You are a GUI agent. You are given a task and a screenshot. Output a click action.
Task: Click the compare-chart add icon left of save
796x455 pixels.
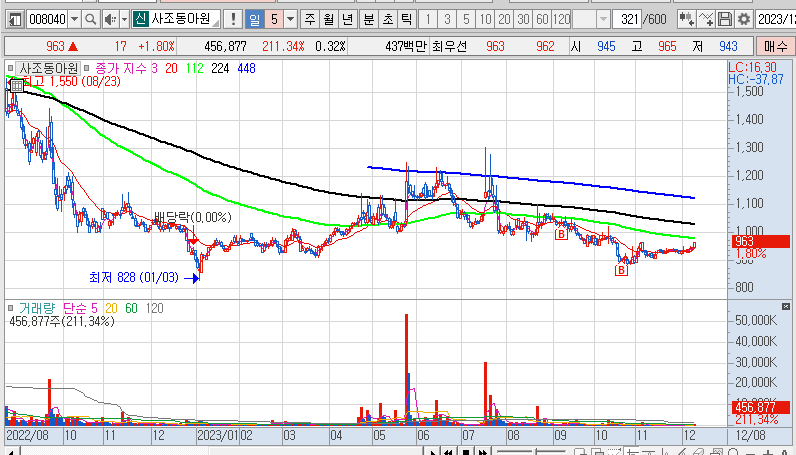[686, 20]
